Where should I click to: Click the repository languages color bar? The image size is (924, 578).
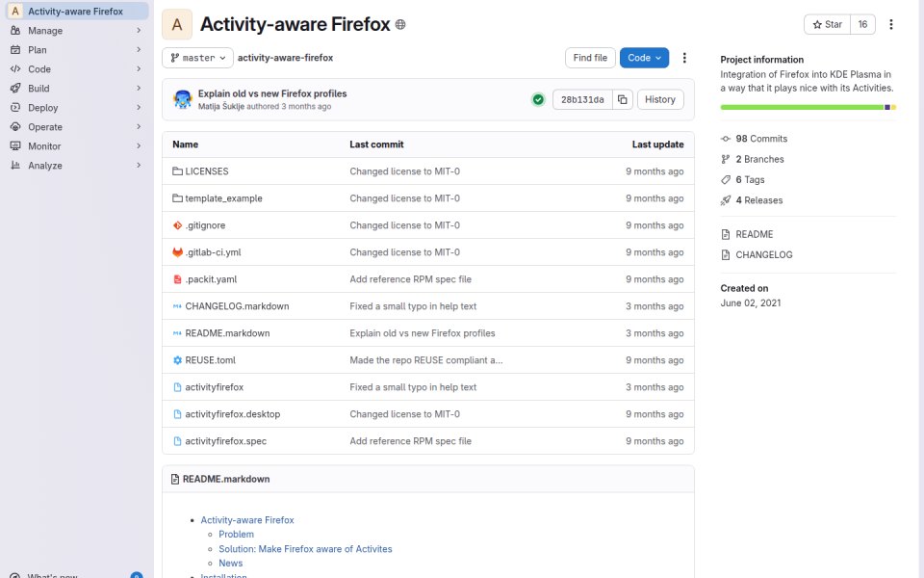[x=808, y=107]
